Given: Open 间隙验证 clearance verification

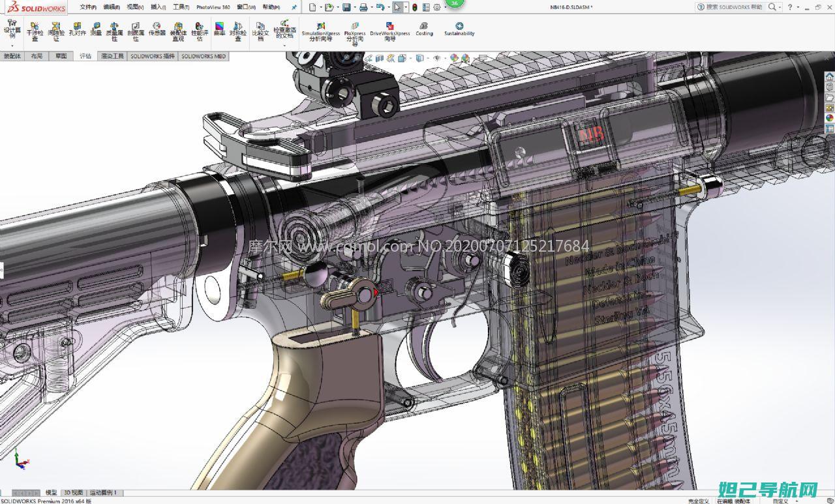Looking at the screenshot, I should tap(56, 31).
